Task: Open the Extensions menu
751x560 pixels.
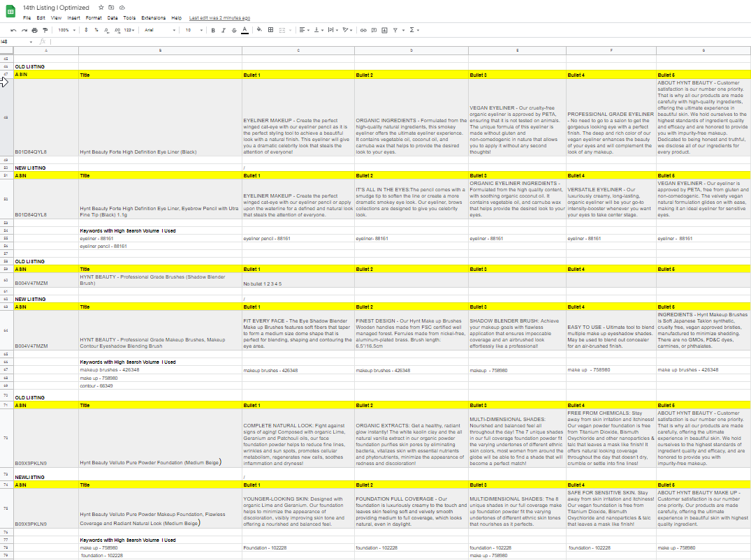Action: 153,17
